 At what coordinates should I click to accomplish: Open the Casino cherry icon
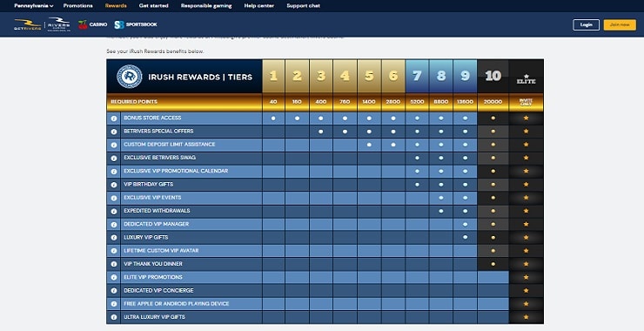(x=83, y=24)
